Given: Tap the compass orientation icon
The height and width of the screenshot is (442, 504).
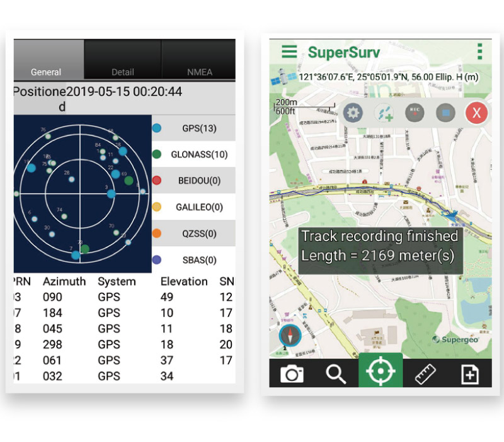Looking at the screenshot, I should (x=290, y=336).
